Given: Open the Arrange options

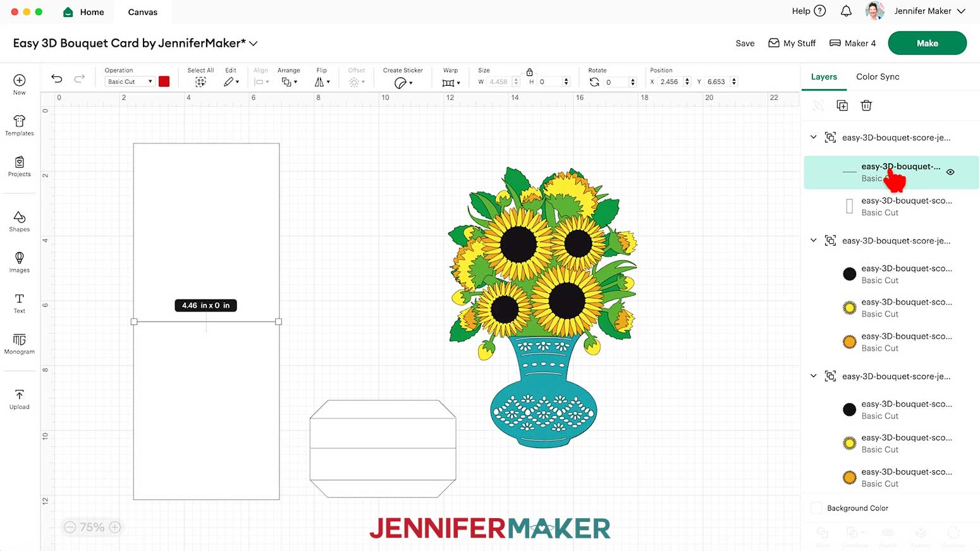Looking at the screenshot, I should (x=289, y=82).
